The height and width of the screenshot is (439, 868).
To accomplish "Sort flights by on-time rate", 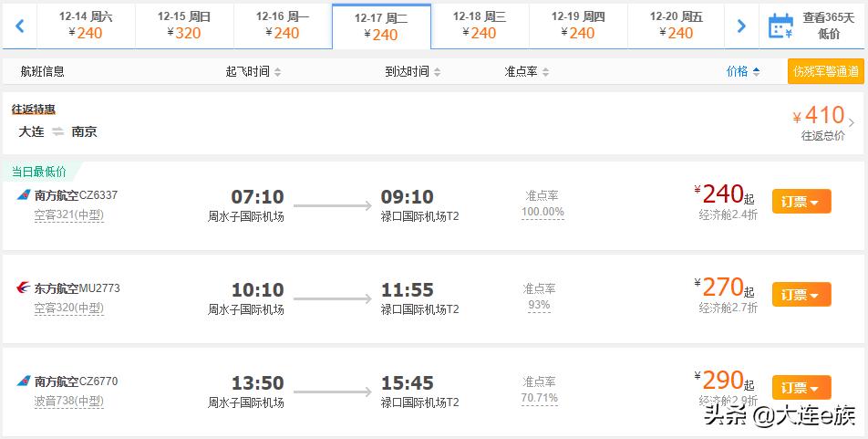I will [x=527, y=71].
